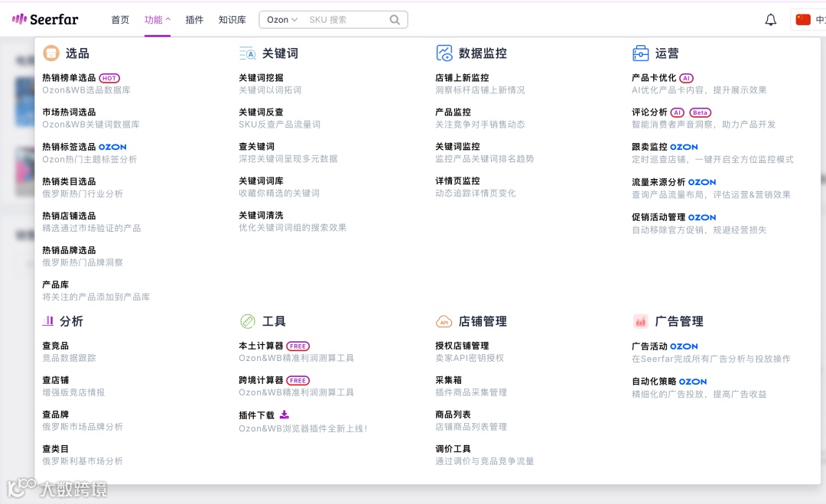Screen dimensions: 826x504
Task: Click the AI badge on 产品卡优化
Action: tap(686, 78)
